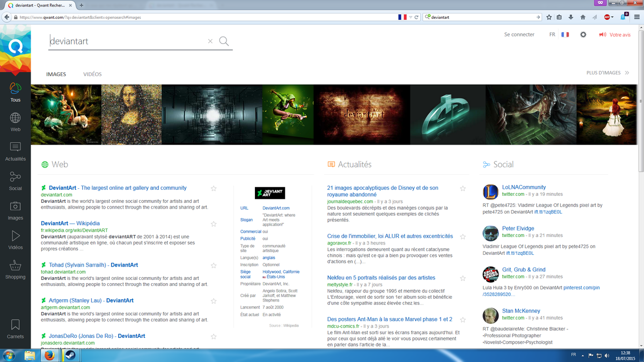The image size is (644, 362).
Task: Open the Vidéos sidebar category
Action: tap(15, 240)
